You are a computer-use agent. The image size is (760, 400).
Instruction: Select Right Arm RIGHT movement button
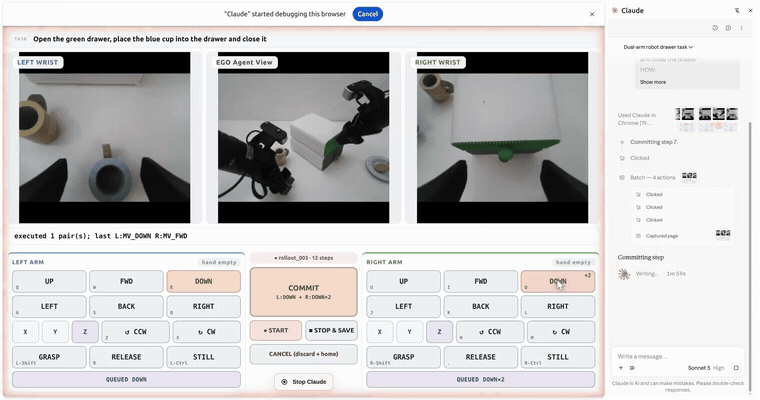[558, 307]
